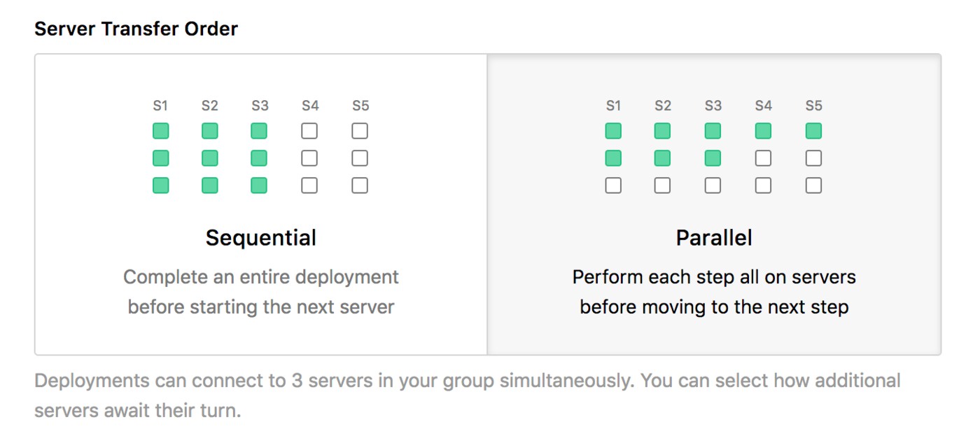Click the "Sequential" heading text

pyautogui.click(x=260, y=238)
